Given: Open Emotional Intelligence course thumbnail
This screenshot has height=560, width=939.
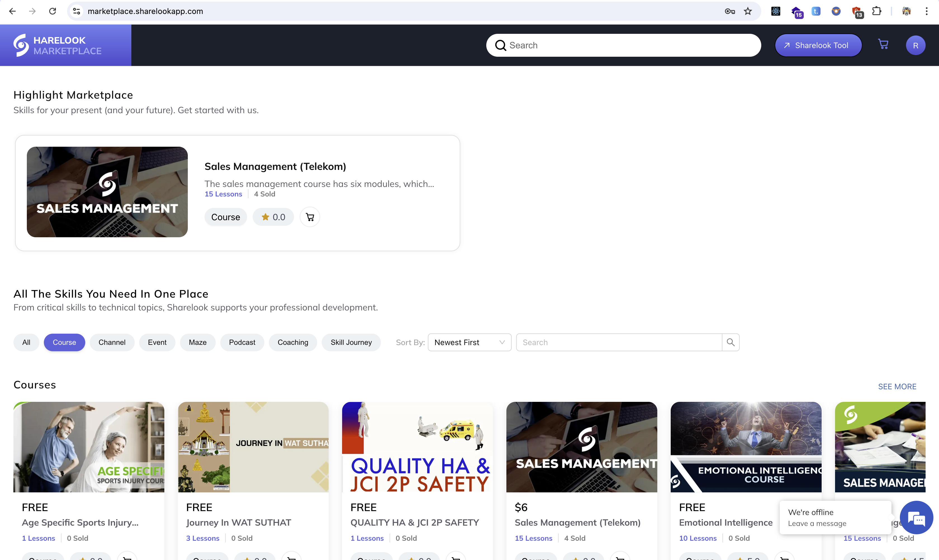Looking at the screenshot, I should pyautogui.click(x=746, y=447).
